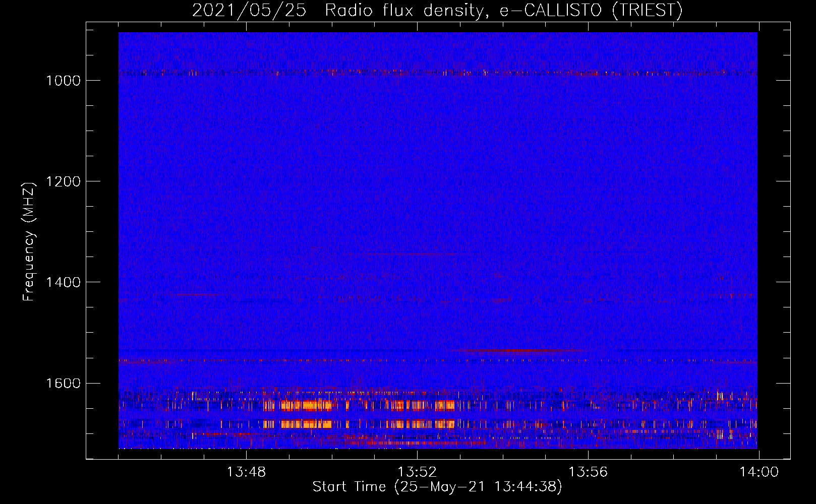Click the '1400' frequency tick label
This screenshot has width=816, height=504.
(64, 282)
